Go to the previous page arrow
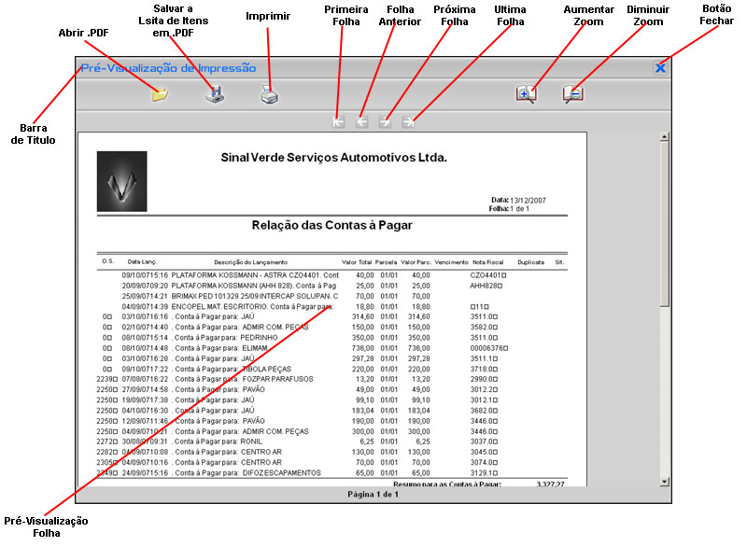 pos(362,121)
